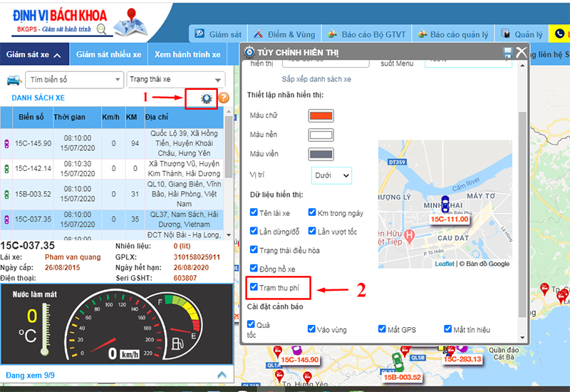Click the gear icon in dialog title bar
The width and height of the screenshot is (570, 392).
coord(249,52)
